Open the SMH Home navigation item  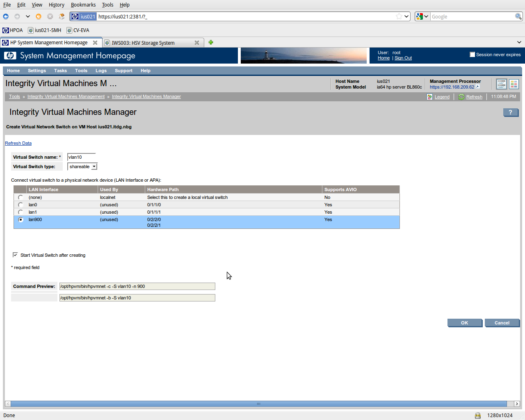14,71
